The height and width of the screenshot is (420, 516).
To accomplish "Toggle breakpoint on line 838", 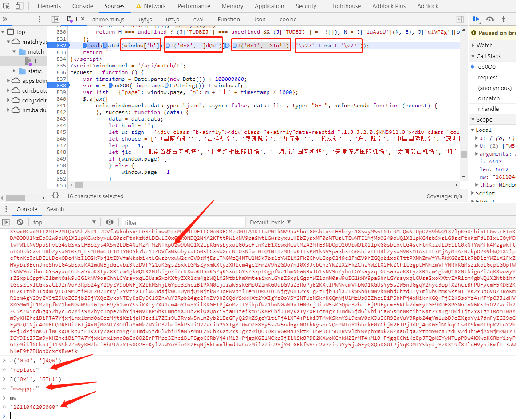I will pyautogui.click(x=61, y=85).
